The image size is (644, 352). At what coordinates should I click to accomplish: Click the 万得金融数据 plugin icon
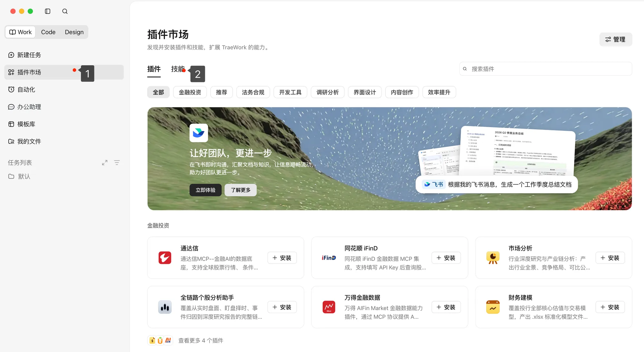[x=329, y=307]
